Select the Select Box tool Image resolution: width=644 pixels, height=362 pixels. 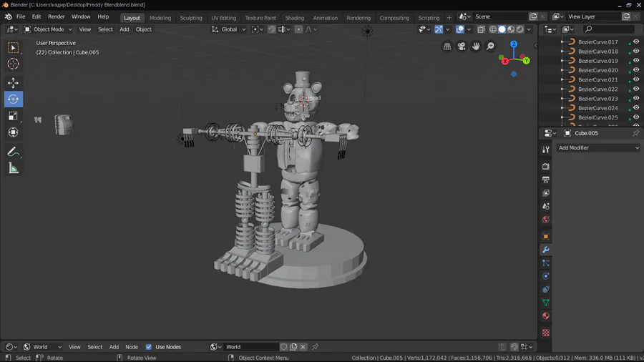click(13, 48)
